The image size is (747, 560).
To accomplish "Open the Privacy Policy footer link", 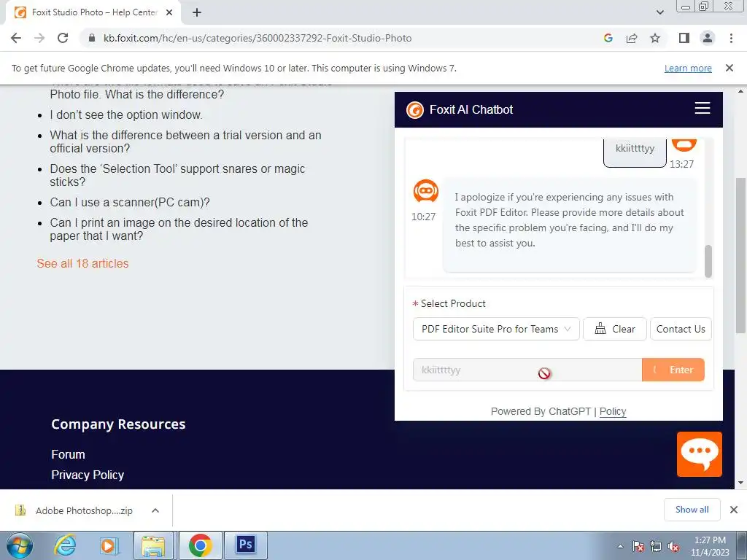I will (88, 475).
